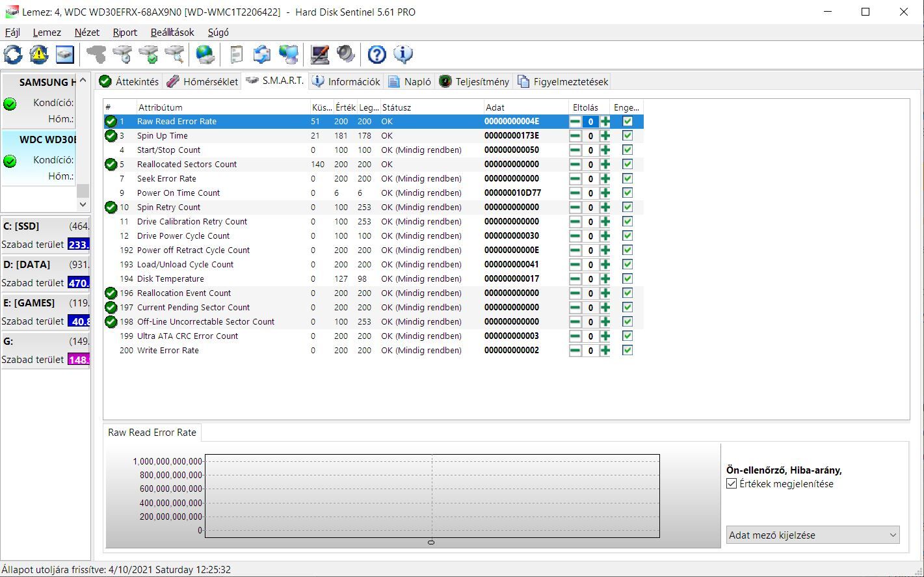Click the disk with clock icon

(x=122, y=54)
